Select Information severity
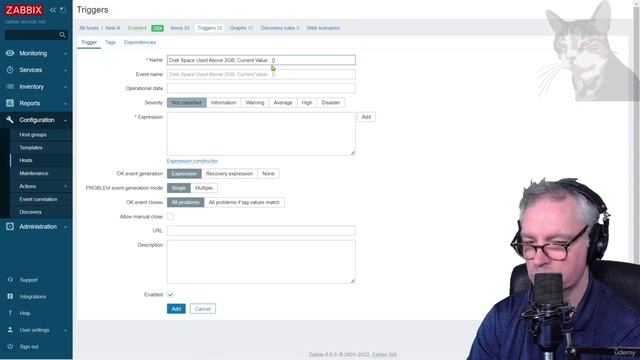The image size is (640, 360). [x=224, y=102]
